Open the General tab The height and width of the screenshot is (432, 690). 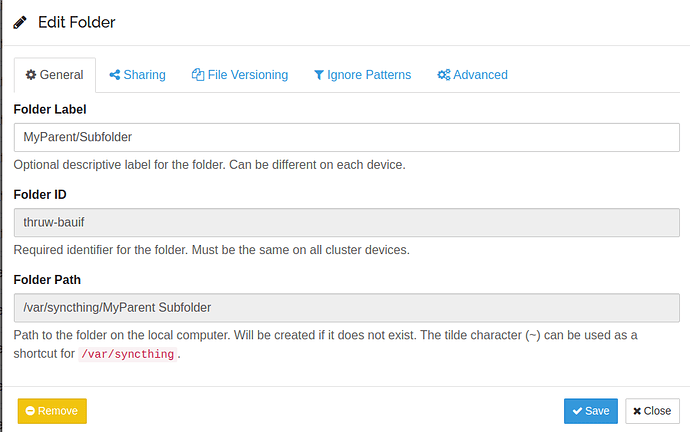[55, 75]
